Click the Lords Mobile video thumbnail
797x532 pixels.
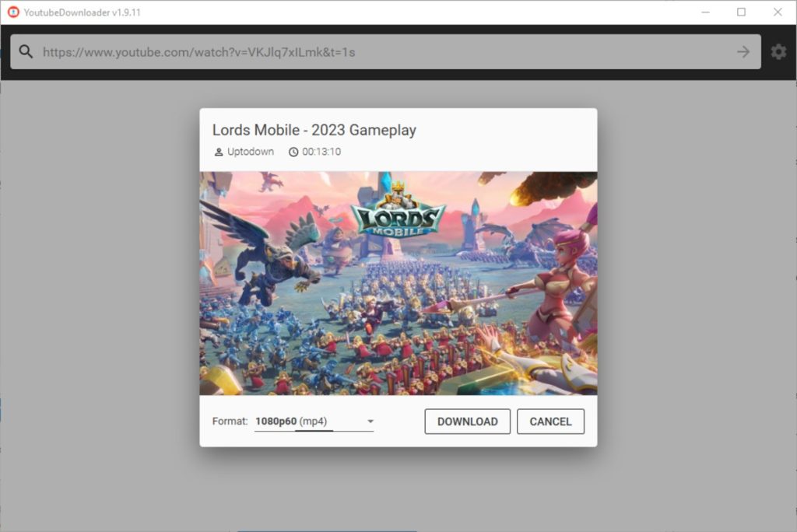pos(398,283)
